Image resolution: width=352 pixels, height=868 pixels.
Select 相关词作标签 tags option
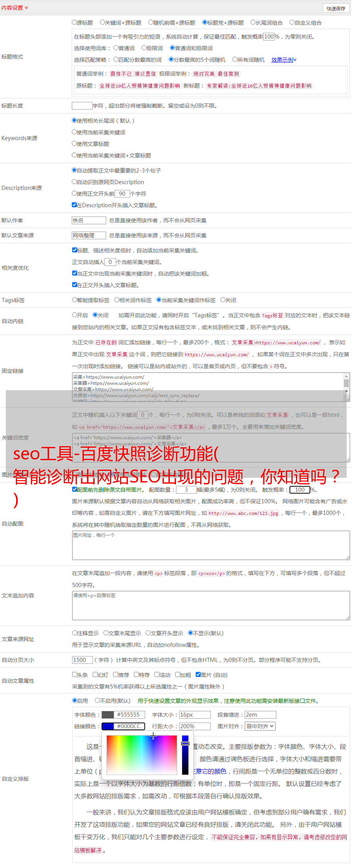(117, 300)
